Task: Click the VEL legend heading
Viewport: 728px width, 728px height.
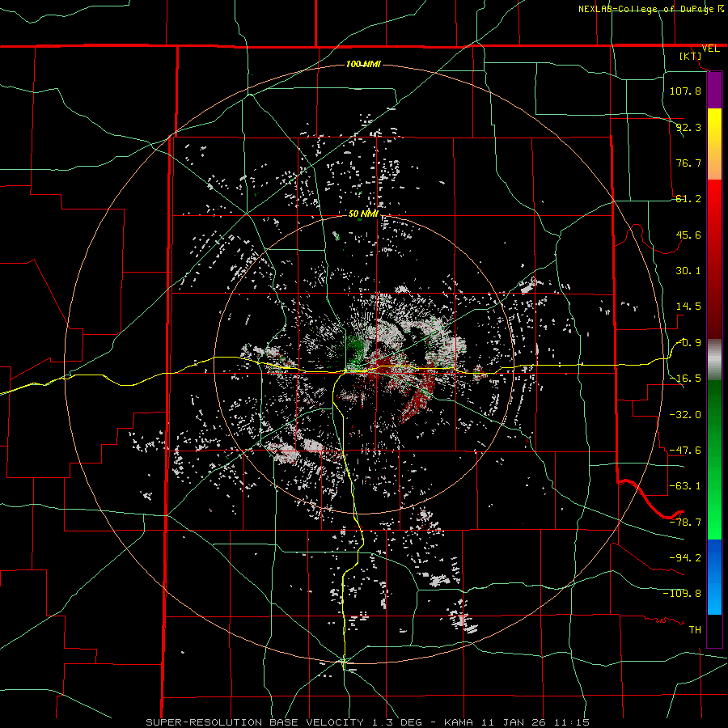Action: pyautogui.click(x=710, y=49)
